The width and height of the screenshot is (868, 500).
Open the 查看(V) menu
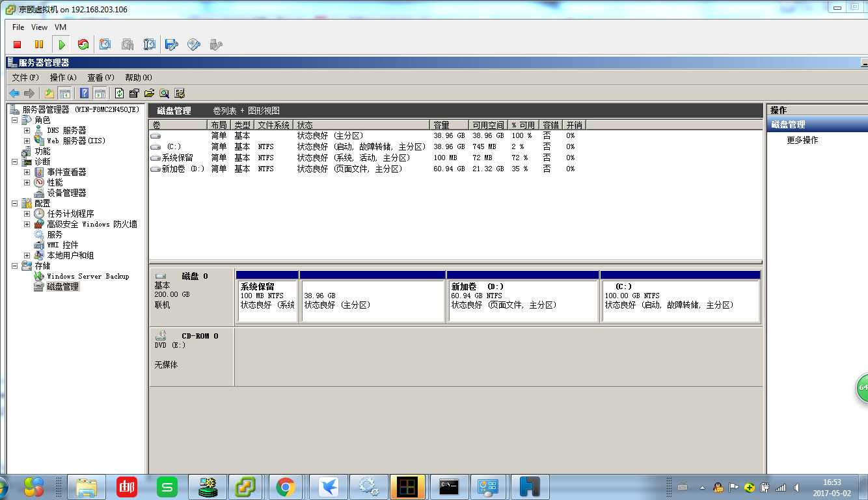point(101,77)
